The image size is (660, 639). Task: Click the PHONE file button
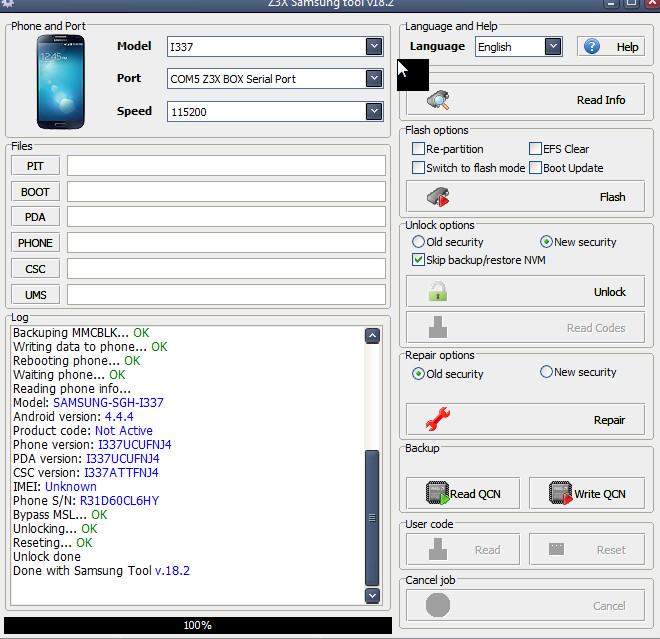pyautogui.click(x=35, y=243)
